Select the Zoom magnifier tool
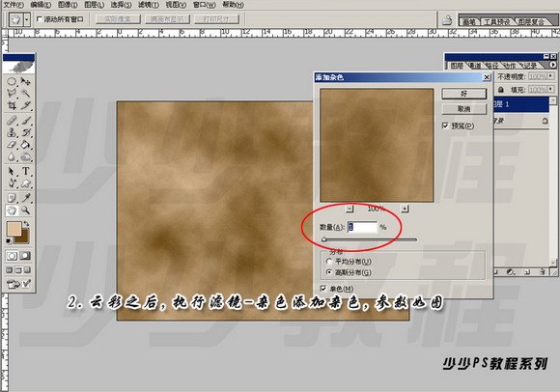Image resolution: width=560 pixels, height=392 pixels. [26, 210]
